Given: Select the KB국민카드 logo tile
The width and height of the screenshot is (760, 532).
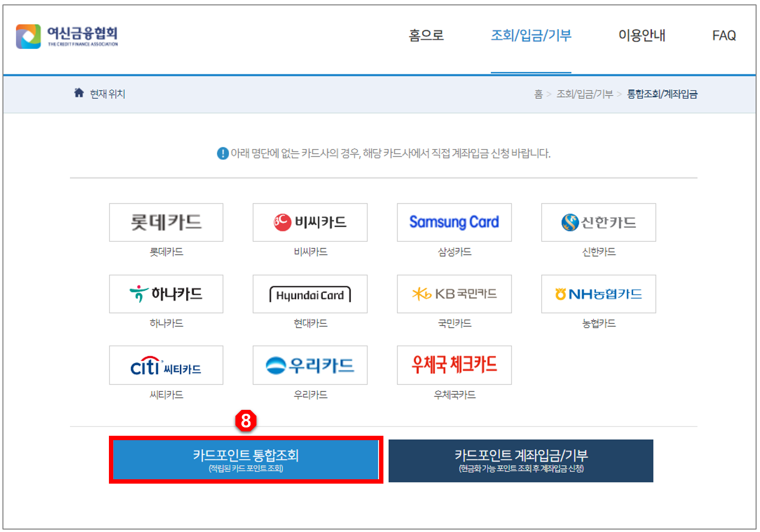Looking at the screenshot, I should coord(454,294).
